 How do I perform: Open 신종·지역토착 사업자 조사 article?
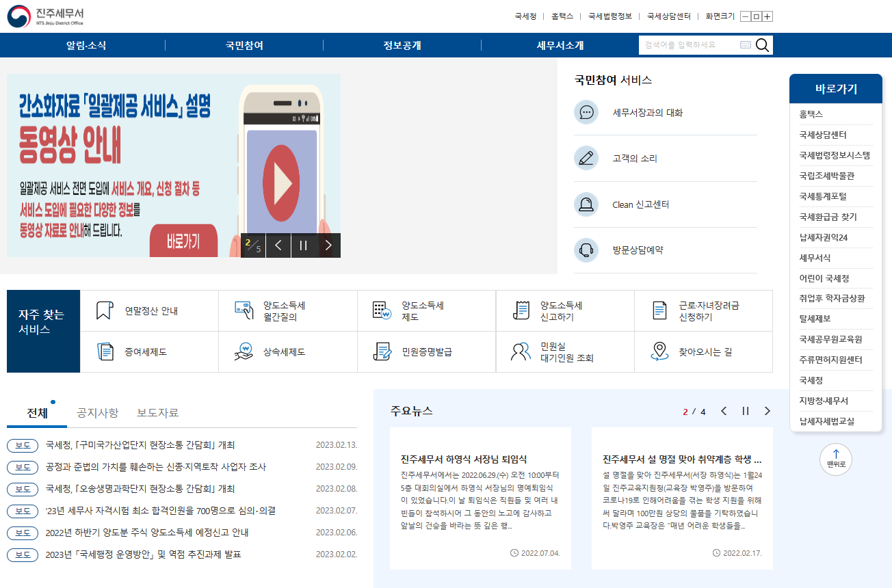[156, 467]
